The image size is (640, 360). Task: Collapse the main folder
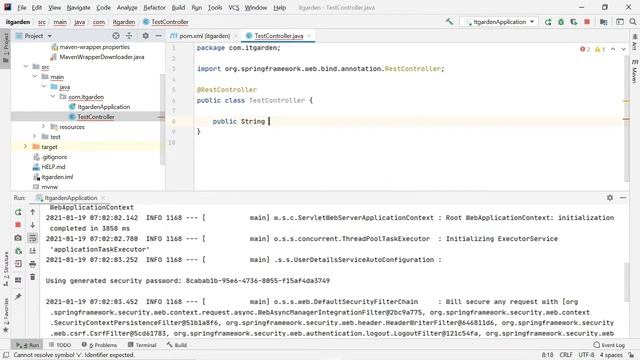pyautogui.click(x=35, y=76)
